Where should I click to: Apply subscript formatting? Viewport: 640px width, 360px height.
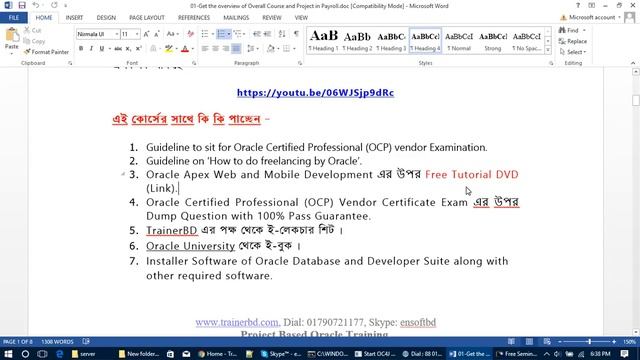pos(128,49)
